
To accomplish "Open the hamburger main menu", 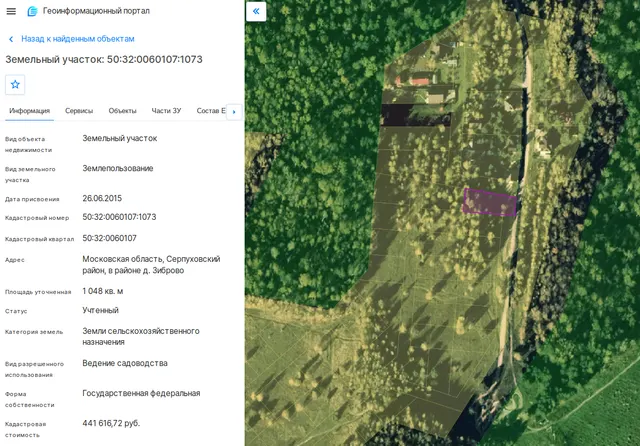I will [x=11, y=11].
